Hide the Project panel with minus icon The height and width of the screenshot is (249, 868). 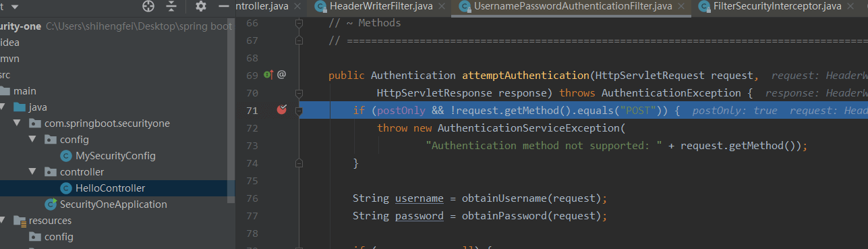pos(224,7)
